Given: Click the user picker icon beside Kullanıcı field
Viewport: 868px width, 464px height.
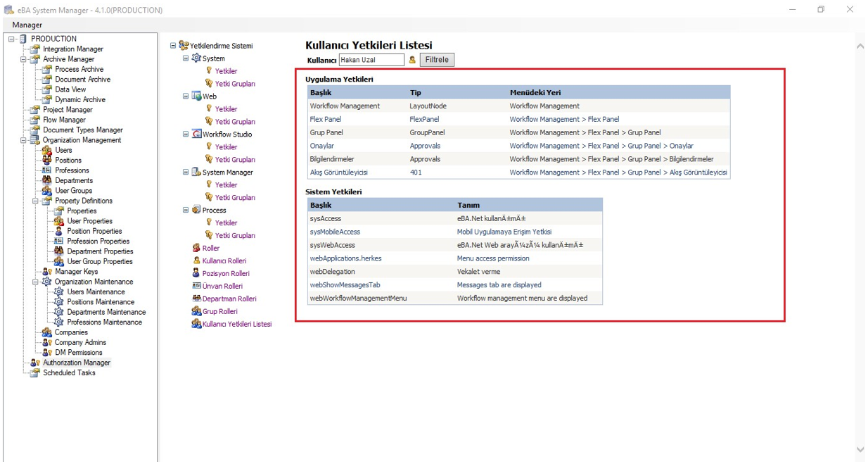Looking at the screenshot, I should (413, 60).
